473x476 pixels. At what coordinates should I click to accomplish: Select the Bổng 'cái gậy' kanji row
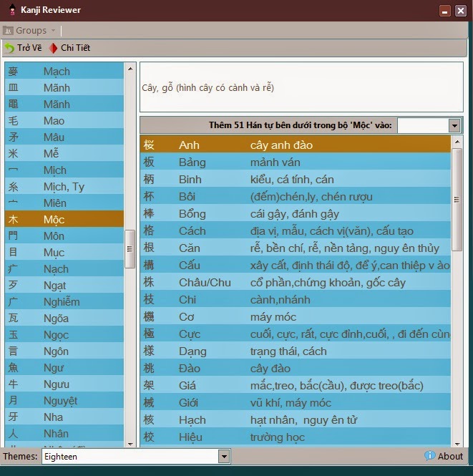(296, 214)
